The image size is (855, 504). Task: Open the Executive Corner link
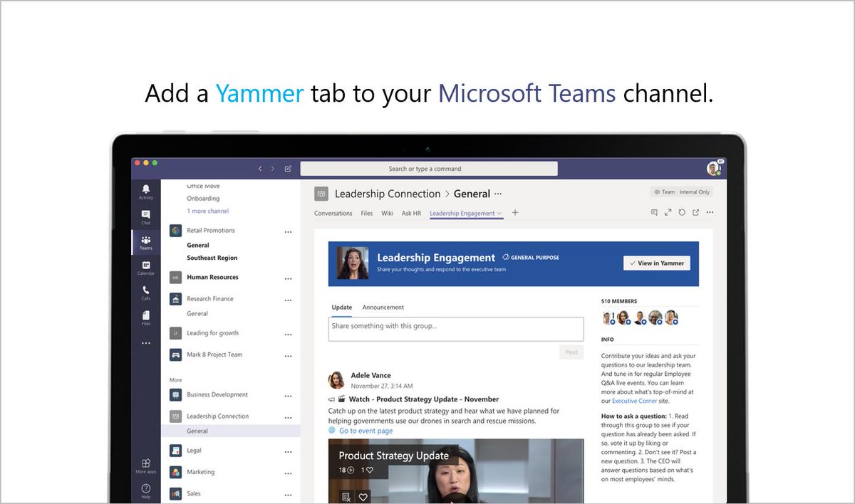point(635,401)
